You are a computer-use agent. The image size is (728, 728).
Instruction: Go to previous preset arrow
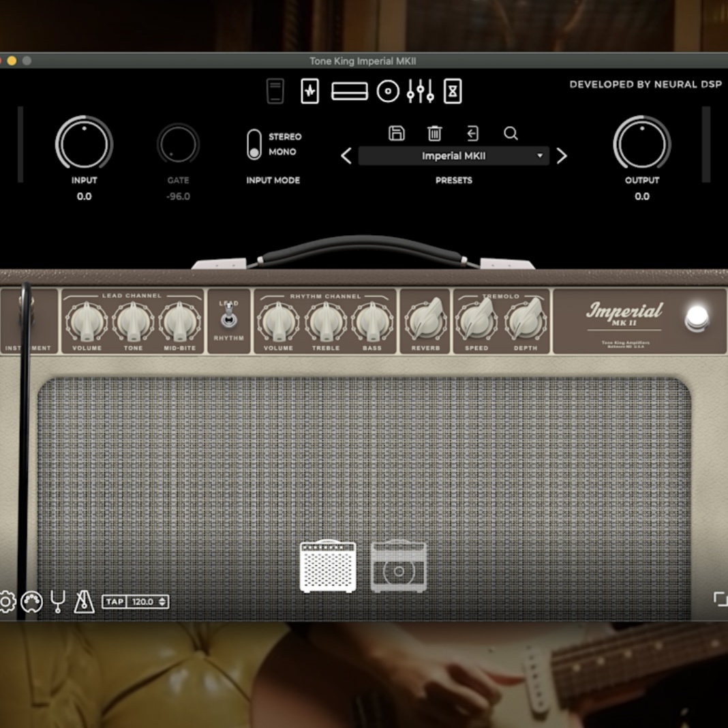point(346,156)
